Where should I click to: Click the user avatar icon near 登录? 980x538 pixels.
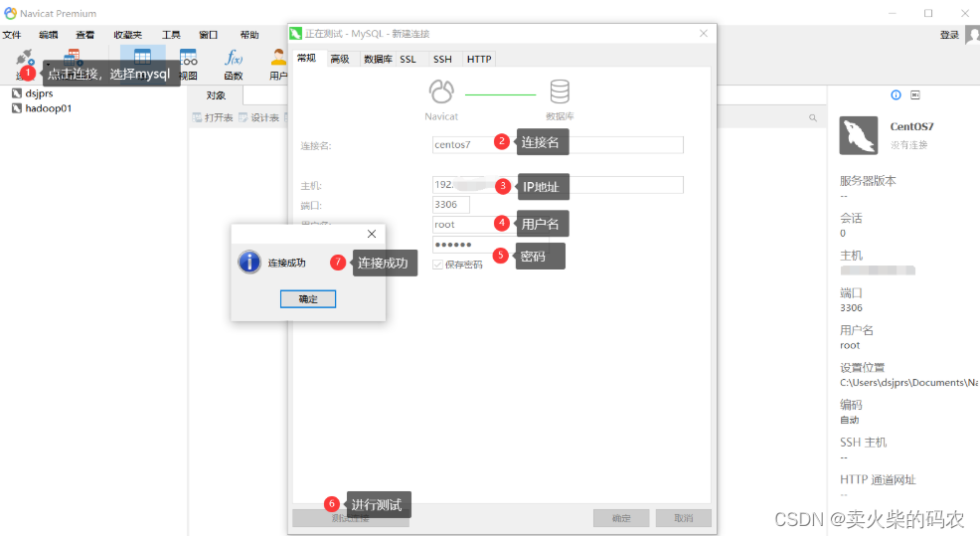pyautogui.click(x=972, y=35)
